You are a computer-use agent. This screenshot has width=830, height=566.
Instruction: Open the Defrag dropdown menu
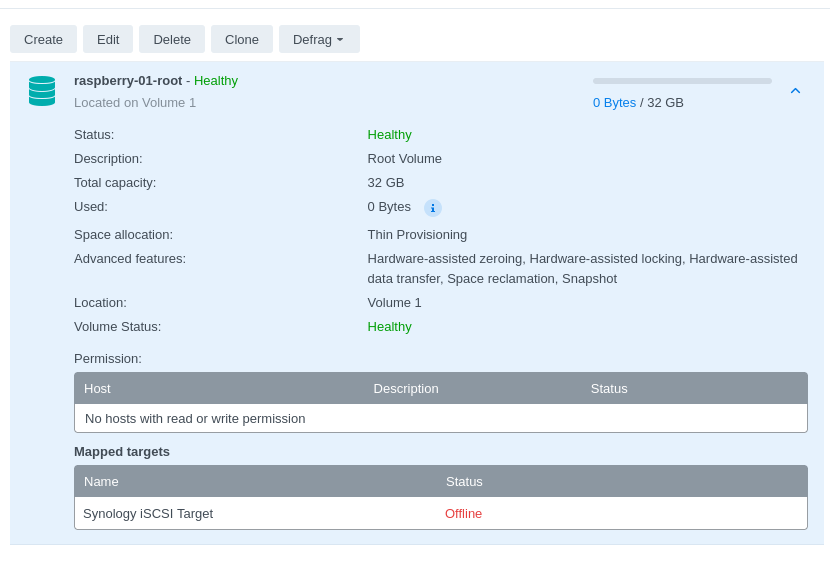tap(319, 39)
